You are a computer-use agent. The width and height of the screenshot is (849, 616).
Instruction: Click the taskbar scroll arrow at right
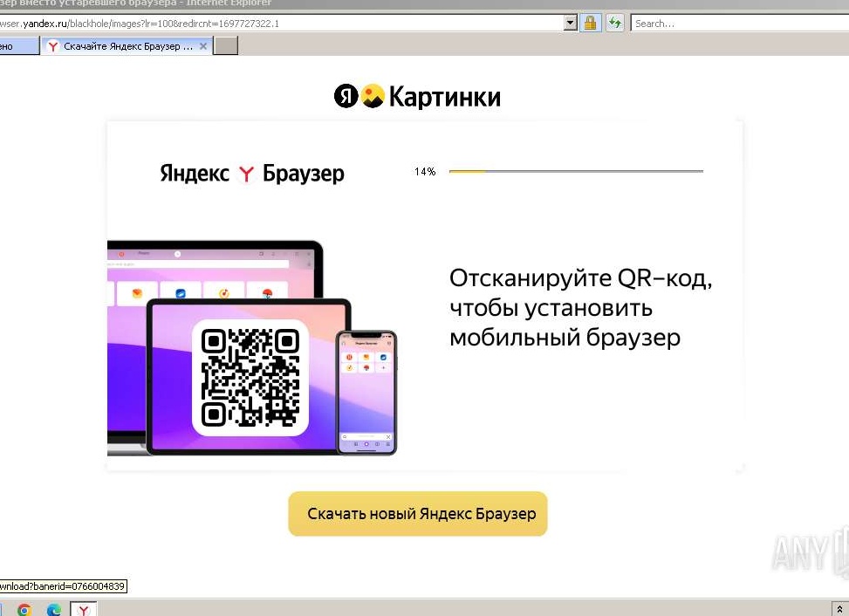(839, 610)
